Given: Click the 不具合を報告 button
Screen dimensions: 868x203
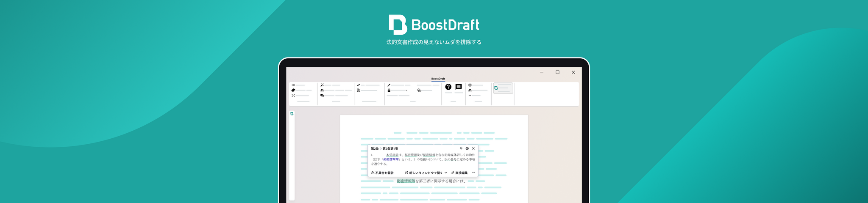Looking at the screenshot, I should (382, 173).
